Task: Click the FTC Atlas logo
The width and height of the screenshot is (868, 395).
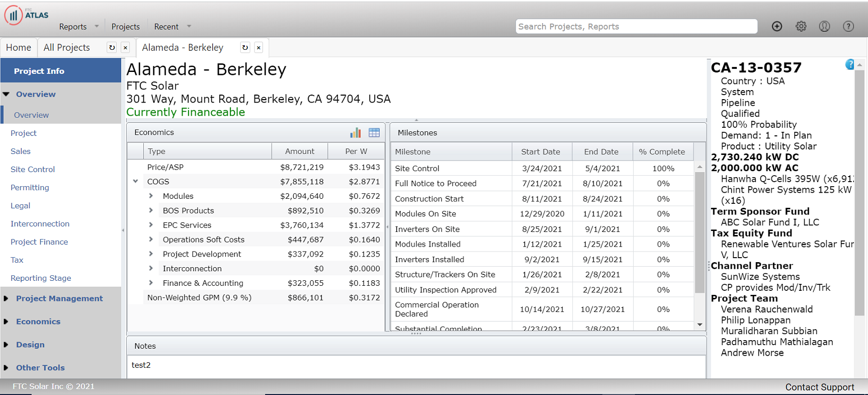Action: click(27, 15)
